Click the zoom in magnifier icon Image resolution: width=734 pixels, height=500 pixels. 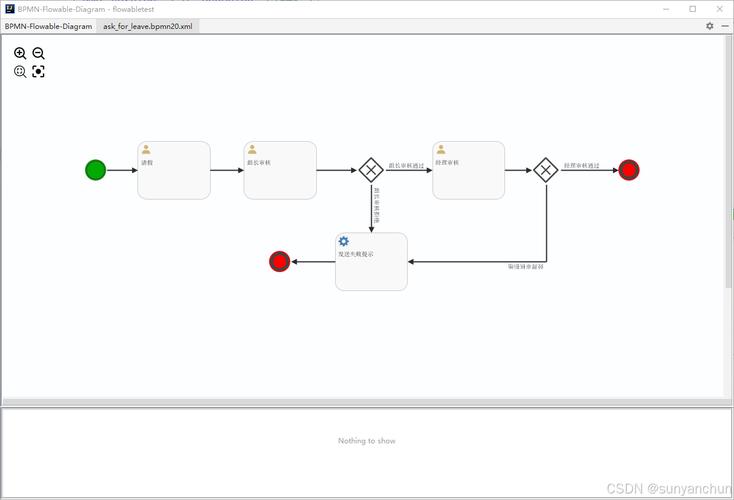20,53
